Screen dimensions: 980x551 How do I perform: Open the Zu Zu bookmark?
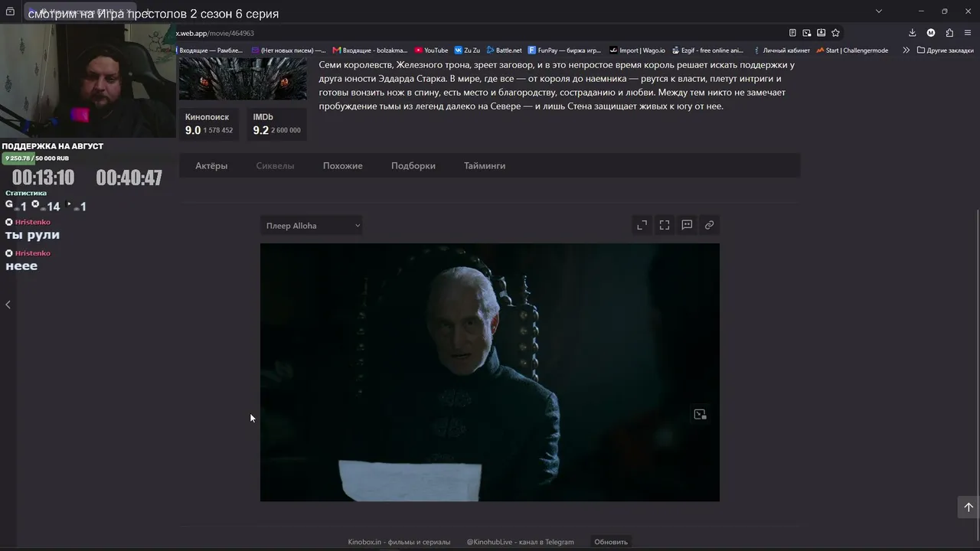[467, 51]
